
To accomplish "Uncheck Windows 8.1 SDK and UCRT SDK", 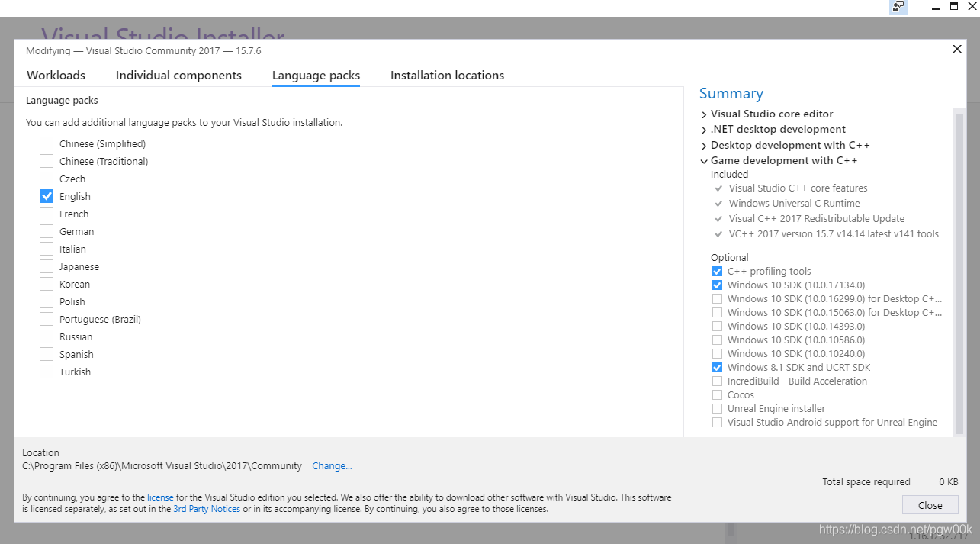I will [717, 367].
